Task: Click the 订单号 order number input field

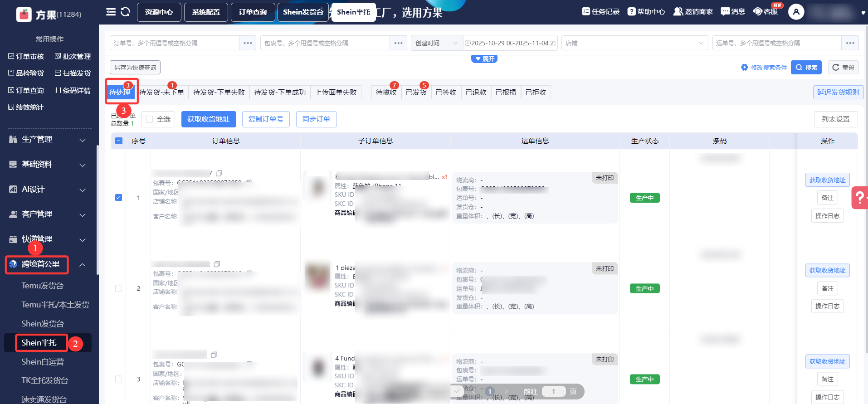Action: [175, 43]
